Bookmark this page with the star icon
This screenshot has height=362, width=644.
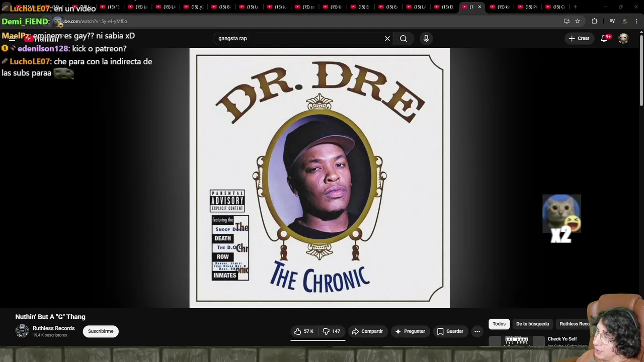coord(578,21)
